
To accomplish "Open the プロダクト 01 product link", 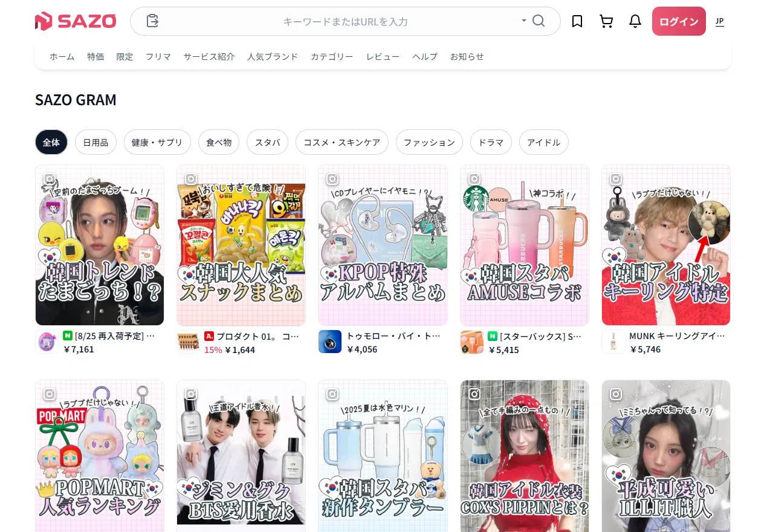I will (x=251, y=336).
